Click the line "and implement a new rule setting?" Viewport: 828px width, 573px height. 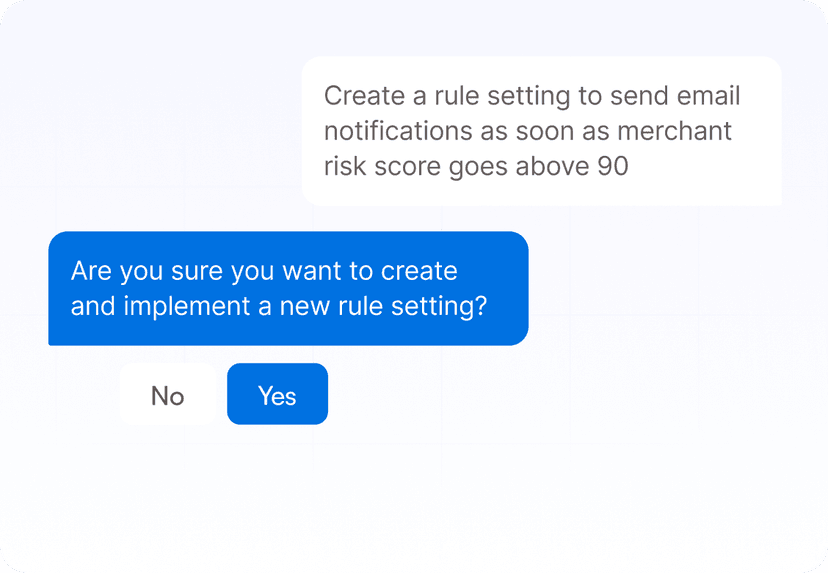pos(279,306)
